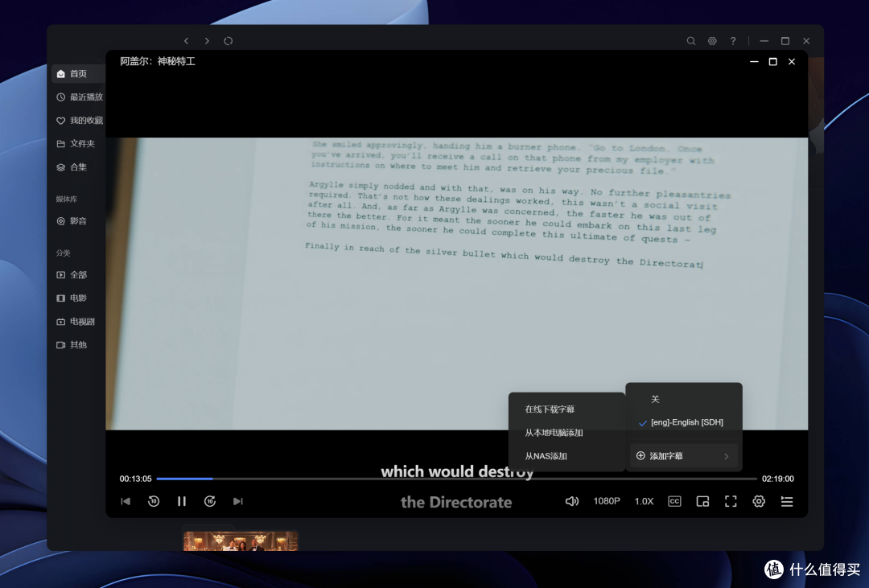Screen dimensions: 869x588
Task: Open 首页 in the sidebar
Action: tap(78, 74)
